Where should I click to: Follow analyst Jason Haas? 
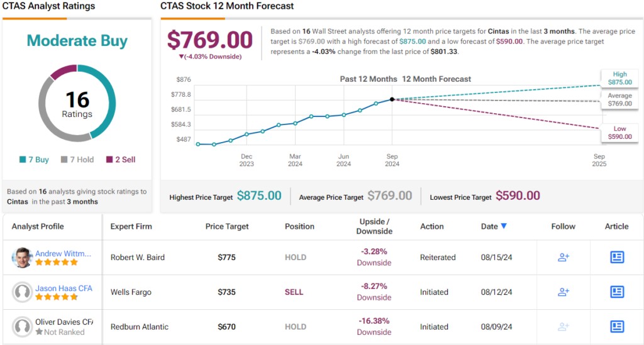pos(563,292)
